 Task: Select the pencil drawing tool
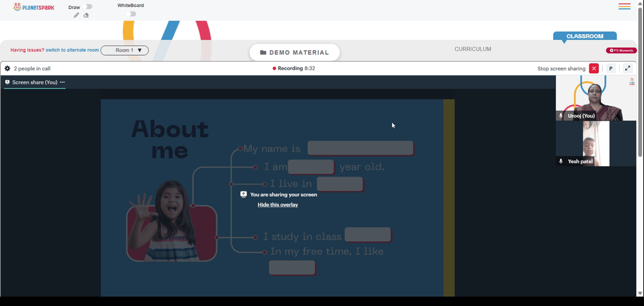point(77,15)
